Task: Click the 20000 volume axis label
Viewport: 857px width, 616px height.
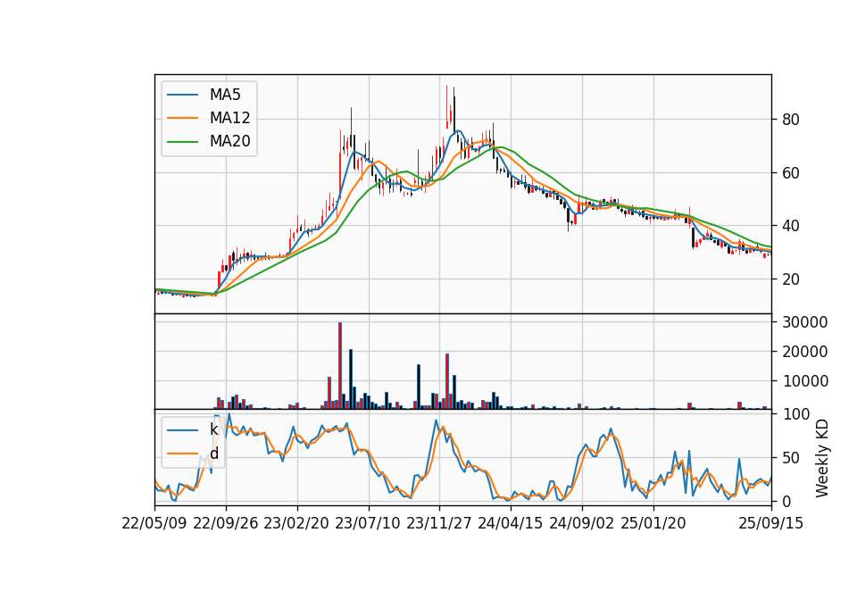Action: (804, 352)
